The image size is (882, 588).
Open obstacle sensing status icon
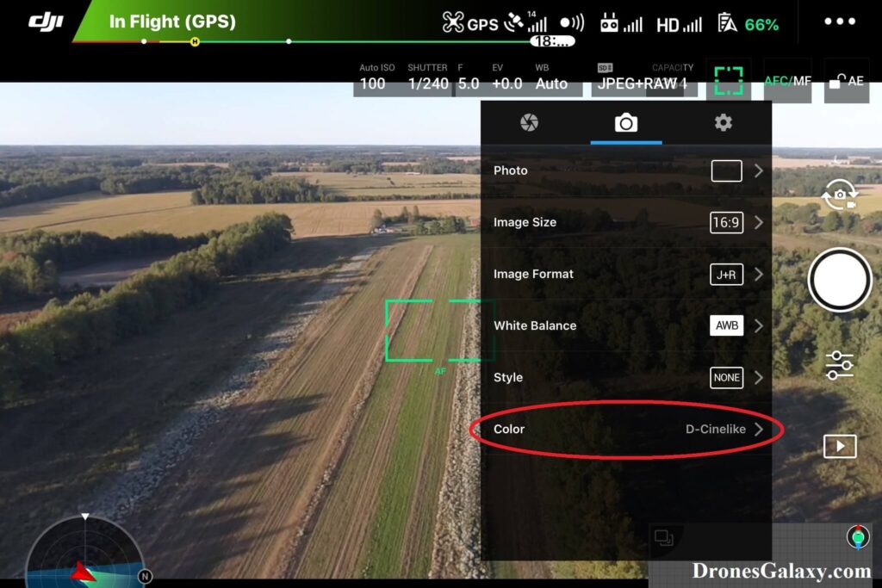572,22
